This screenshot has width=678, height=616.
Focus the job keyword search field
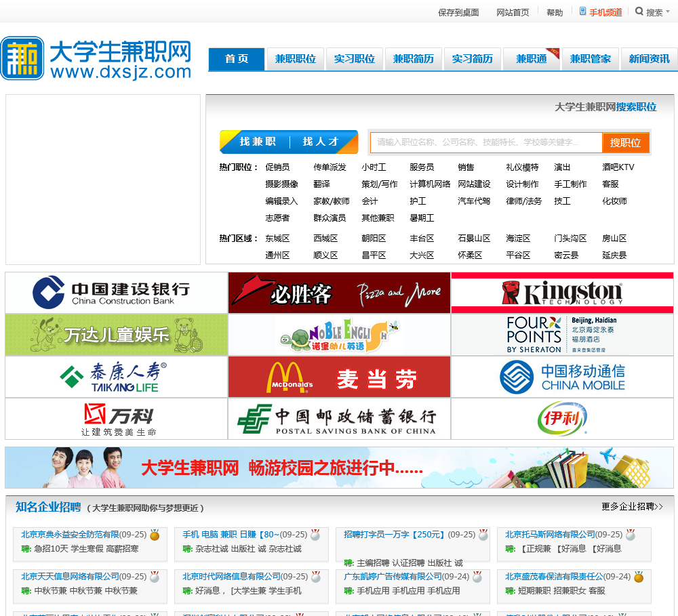[486, 142]
